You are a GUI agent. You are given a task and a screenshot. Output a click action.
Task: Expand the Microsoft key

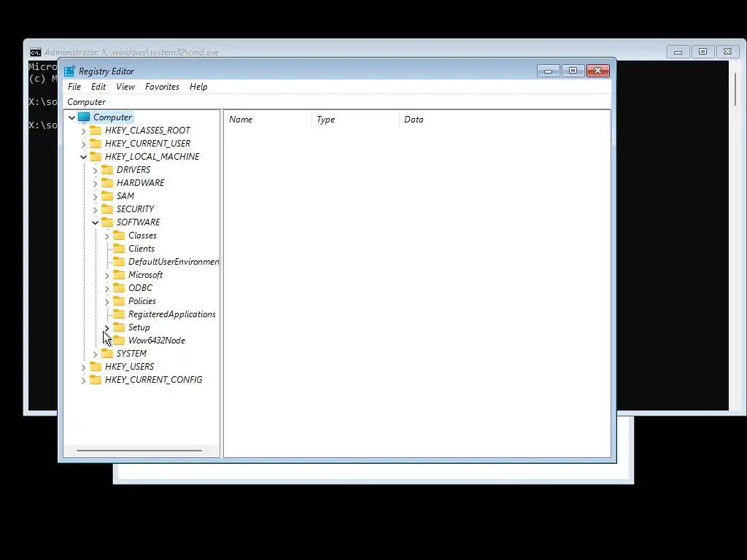[x=107, y=275]
